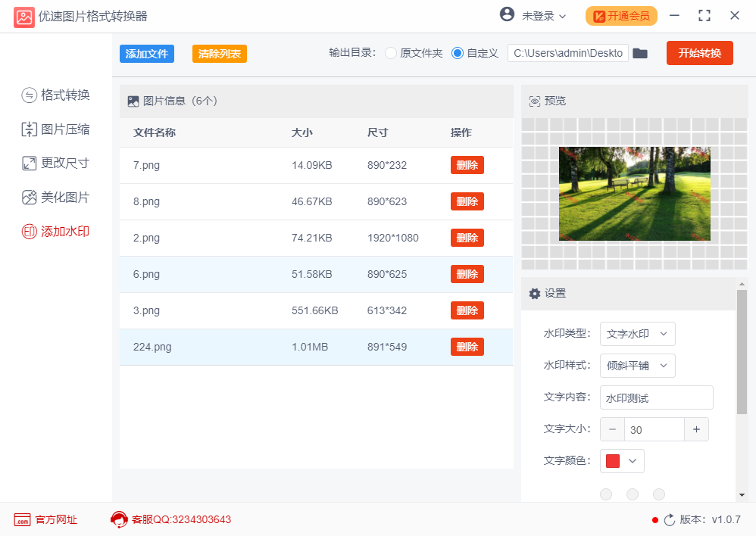Click the 文字内容 watermark text field
The width and height of the screenshot is (756, 536).
[656, 397]
